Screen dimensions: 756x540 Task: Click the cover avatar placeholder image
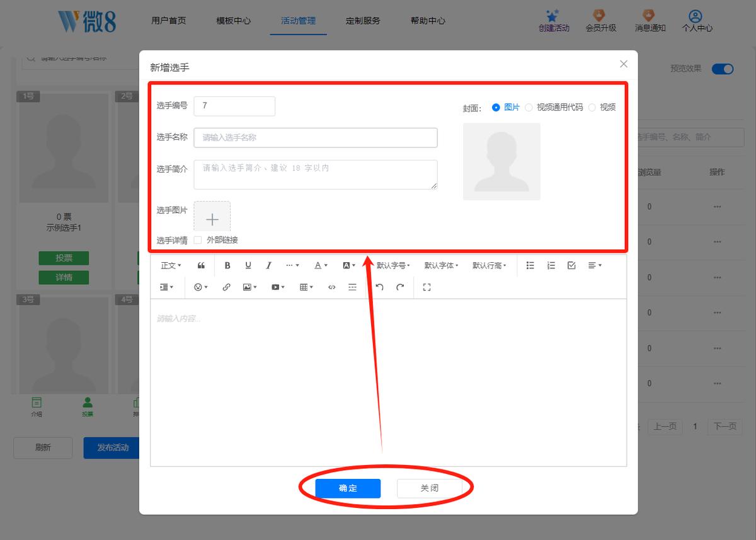[501, 161]
